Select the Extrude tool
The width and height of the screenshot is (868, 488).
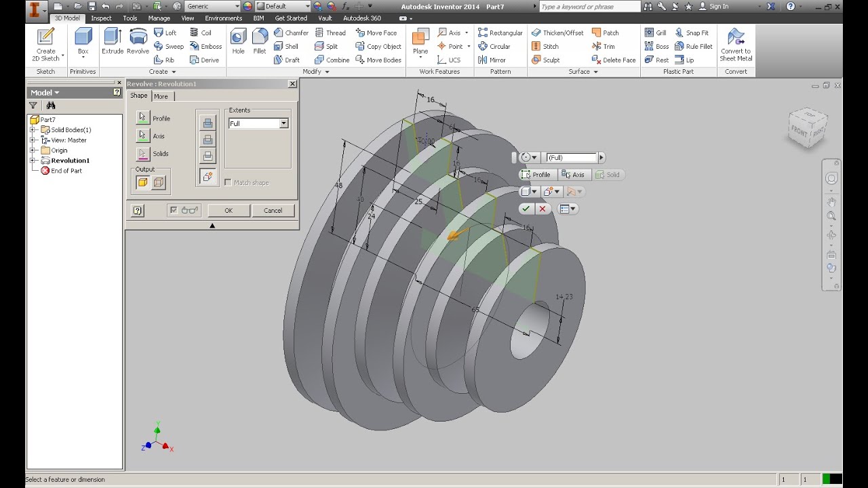tap(113, 42)
